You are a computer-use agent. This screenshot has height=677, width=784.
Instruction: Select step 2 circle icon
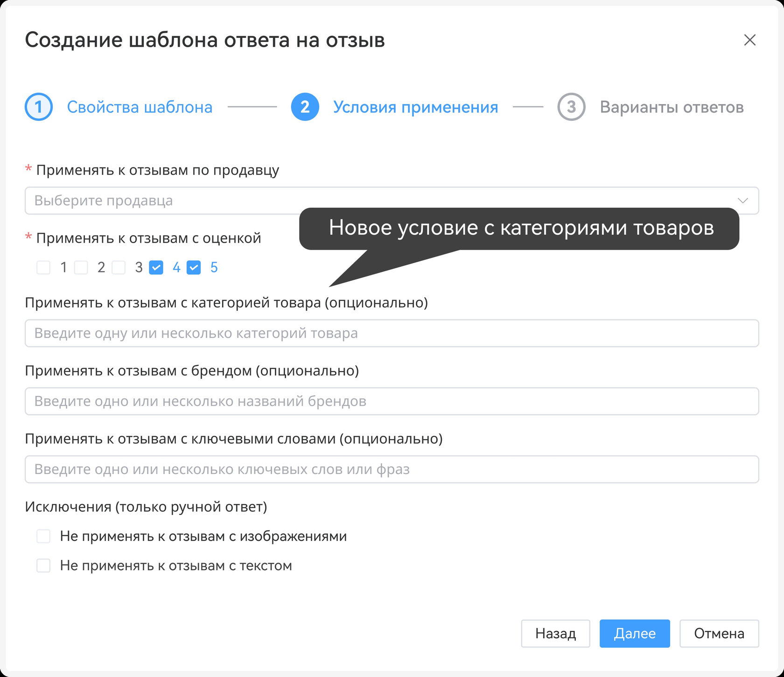305,107
